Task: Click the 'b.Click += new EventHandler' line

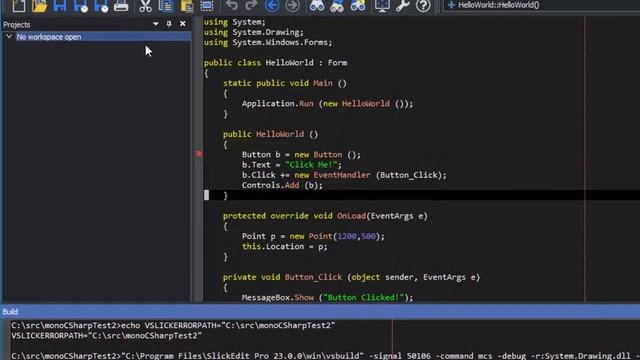Action: click(x=344, y=175)
